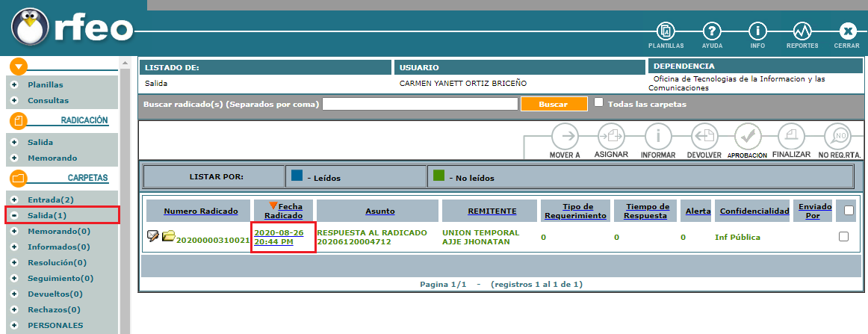Click the edit note icon beside radicado 20200000310021
This screenshot has height=334, width=868.
pos(153,237)
